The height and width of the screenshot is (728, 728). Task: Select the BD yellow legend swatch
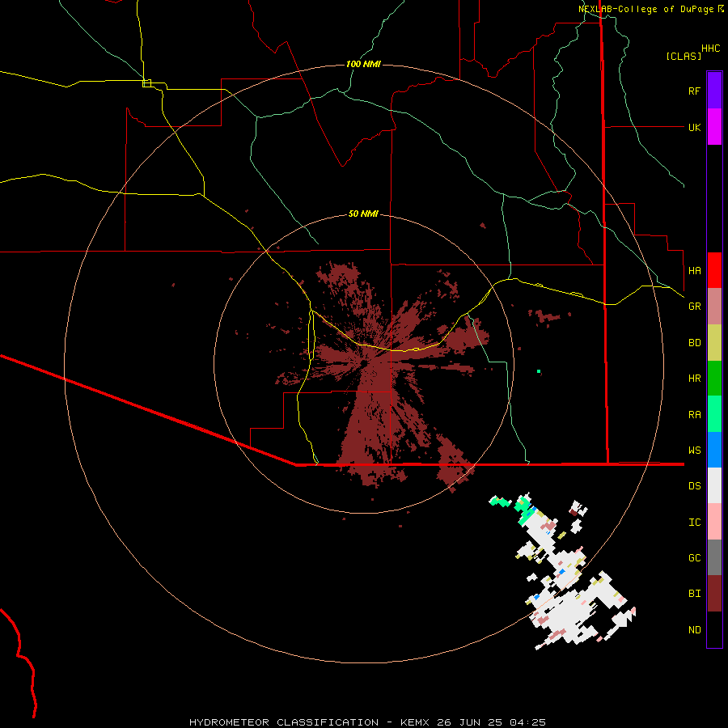click(x=714, y=343)
